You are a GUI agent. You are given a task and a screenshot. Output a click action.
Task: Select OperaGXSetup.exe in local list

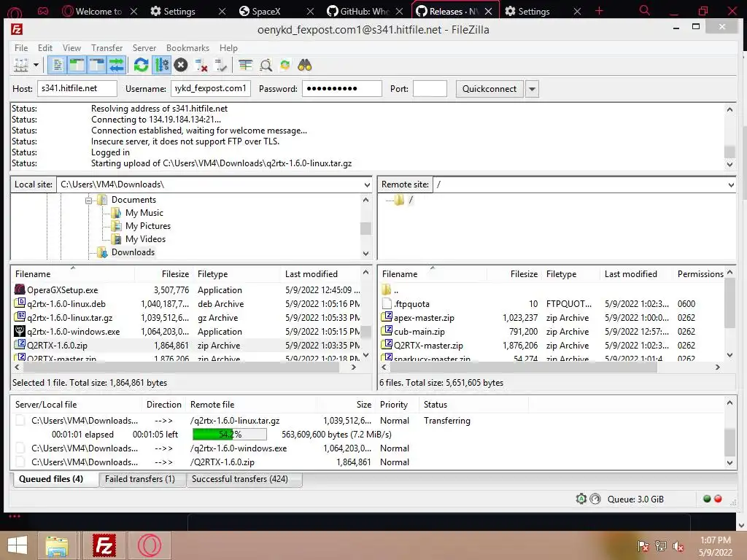click(x=63, y=290)
